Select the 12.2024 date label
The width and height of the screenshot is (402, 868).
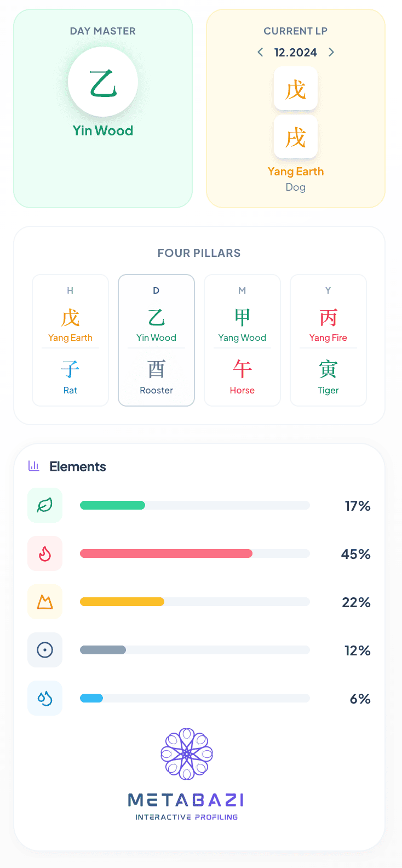click(x=296, y=53)
